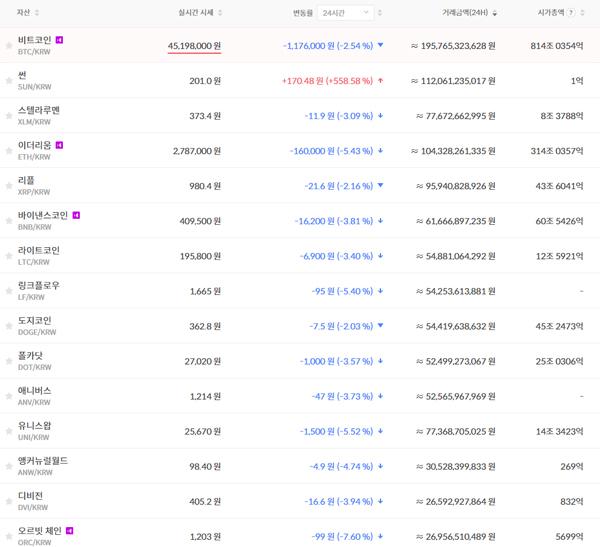The width and height of the screenshot is (600, 547).
Task: Click the DOGE/KRW ticker text
Action: pyautogui.click(x=37, y=332)
